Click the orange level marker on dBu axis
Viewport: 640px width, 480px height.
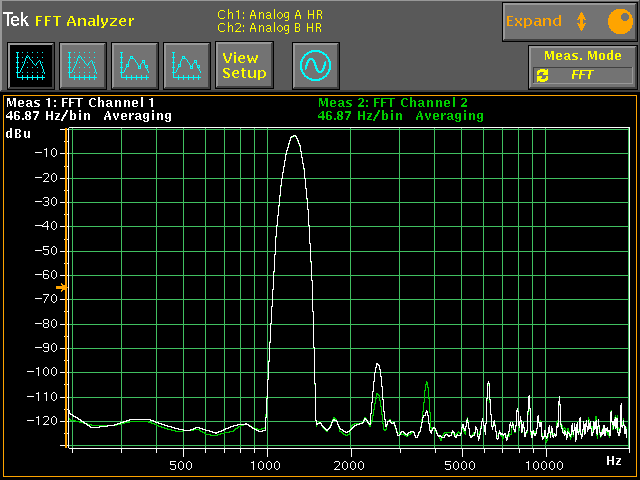pyautogui.click(x=61, y=288)
